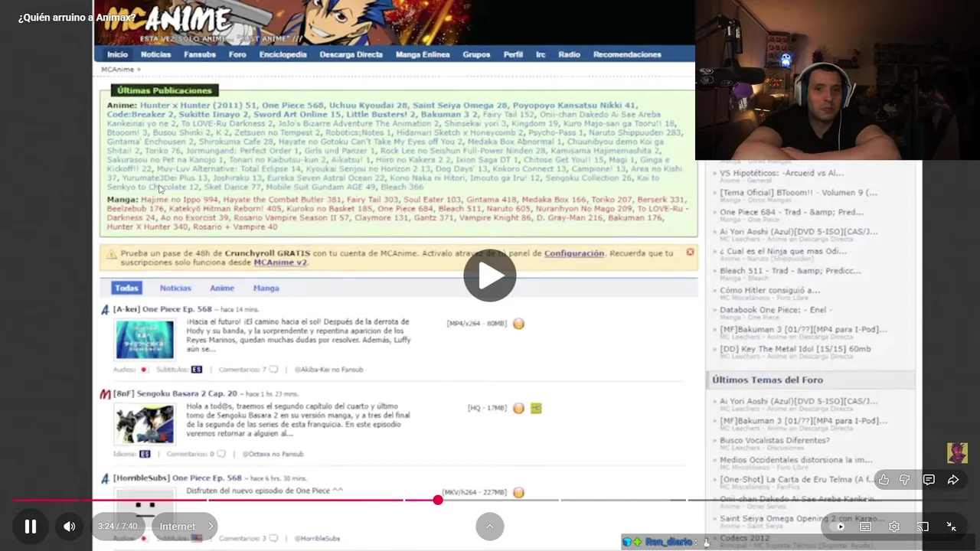Image resolution: width=980 pixels, height=551 pixels.
Task: Open 'Recomendaciones' in the navigation bar
Action: (x=627, y=54)
